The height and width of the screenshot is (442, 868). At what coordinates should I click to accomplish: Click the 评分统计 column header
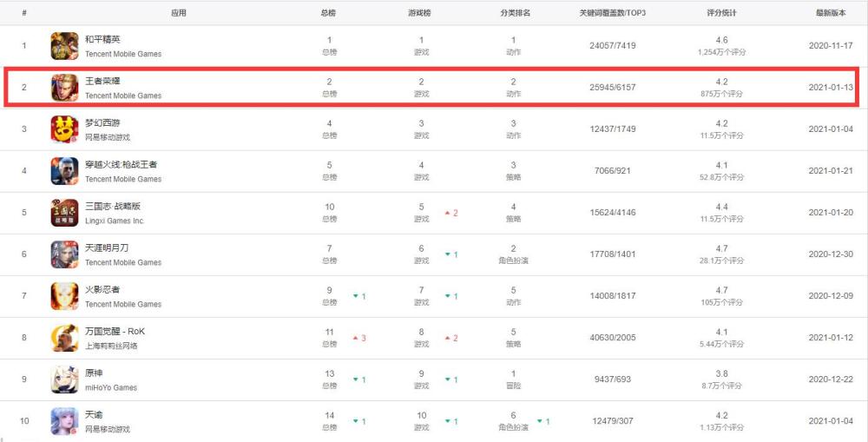pos(721,13)
